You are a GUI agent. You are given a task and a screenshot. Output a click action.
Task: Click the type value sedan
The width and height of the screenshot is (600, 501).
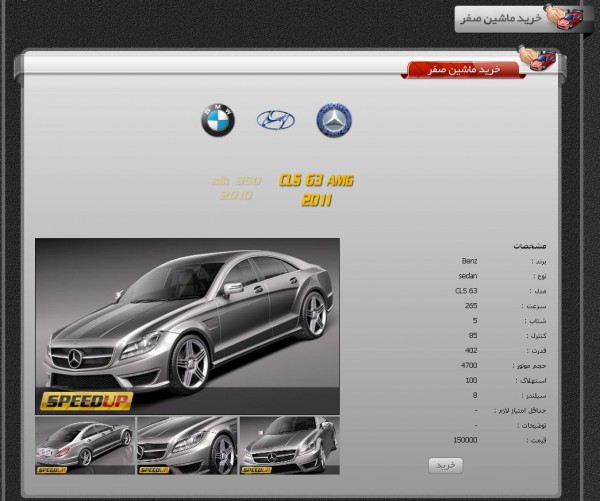click(468, 276)
